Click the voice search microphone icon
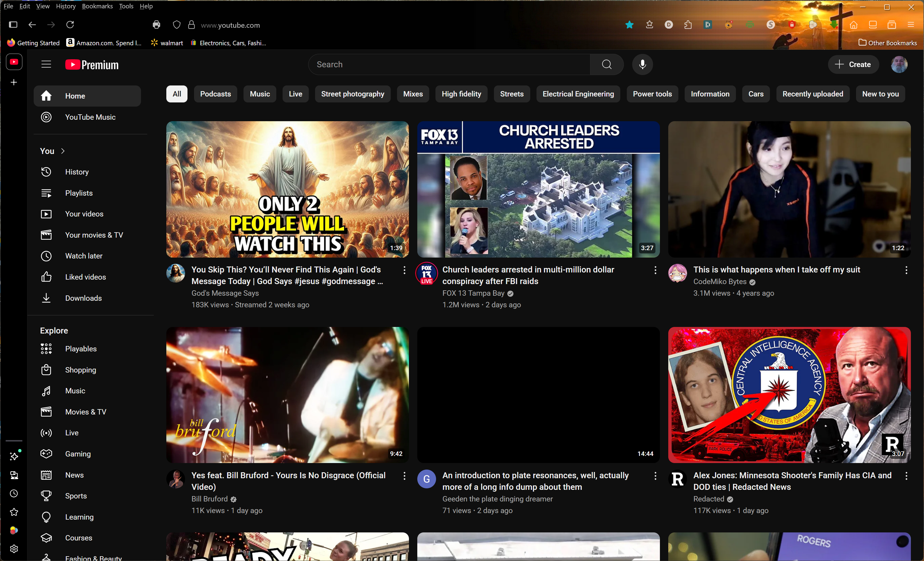 tap(642, 64)
